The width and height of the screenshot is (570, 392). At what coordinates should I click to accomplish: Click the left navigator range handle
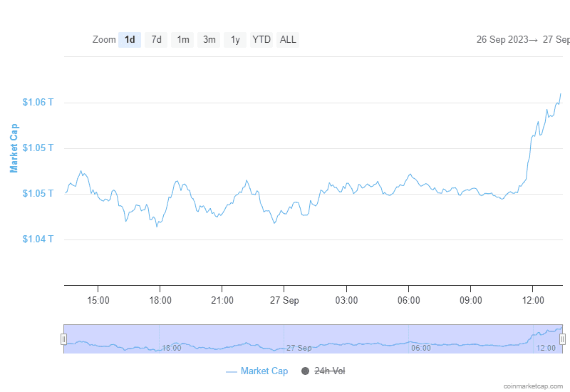(x=64, y=339)
